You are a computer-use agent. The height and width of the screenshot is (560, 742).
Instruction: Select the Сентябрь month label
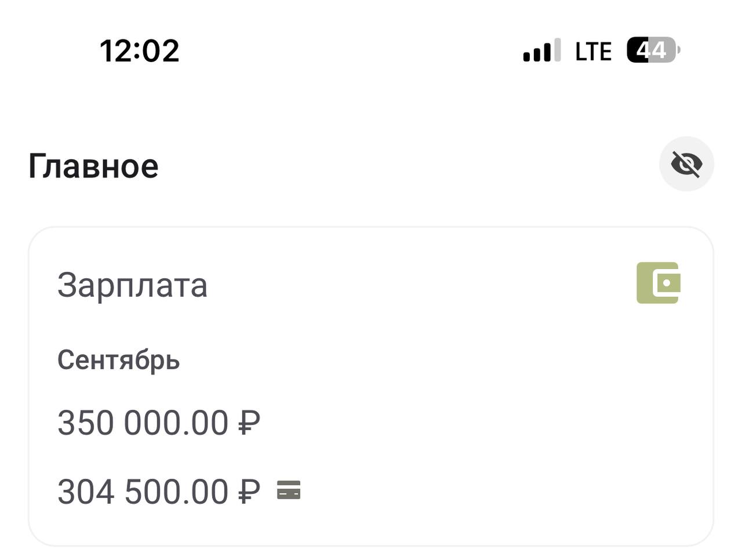coord(118,360)
